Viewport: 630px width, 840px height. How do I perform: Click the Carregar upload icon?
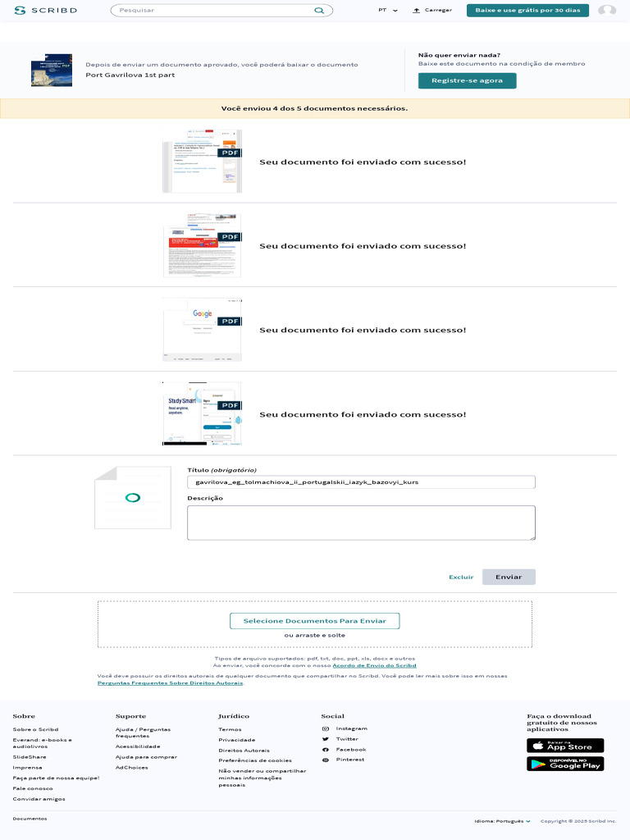pos(416,10)
